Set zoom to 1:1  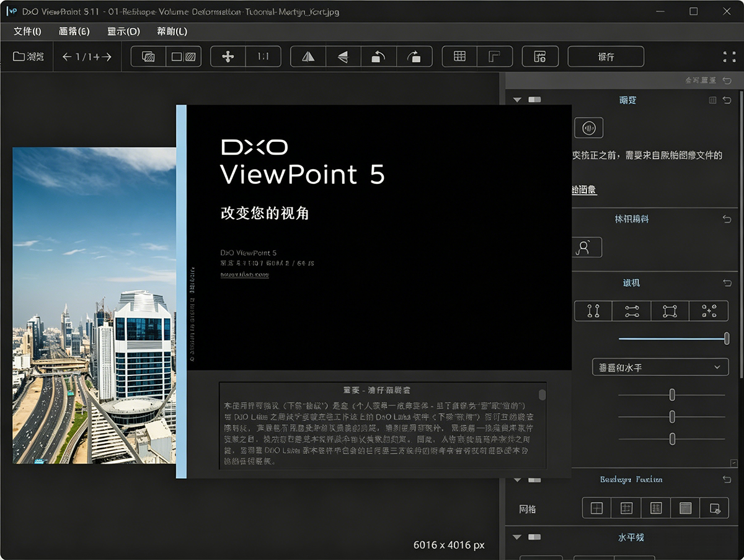tap(263, 56)
